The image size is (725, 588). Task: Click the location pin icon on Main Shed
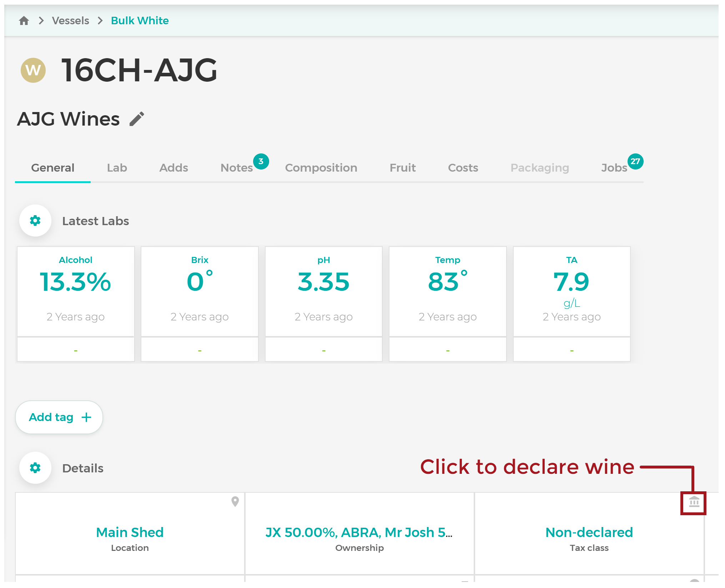235,501
